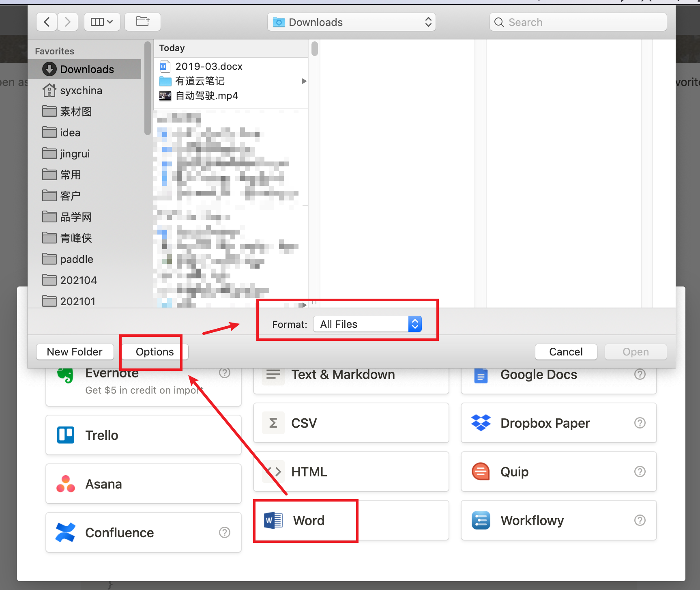Click the Asana logo icon
The image size is (700, 590).
pyautogui.click(x=66, y=484)
